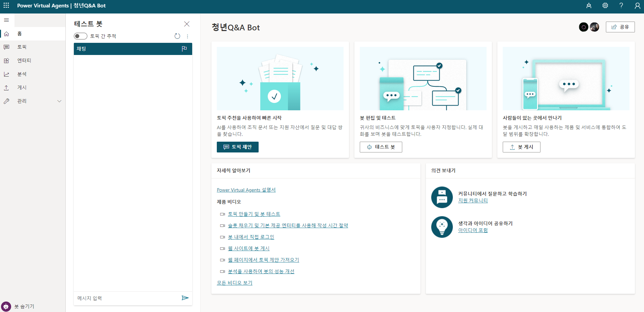Click the 제품 비디오 heading
The image size is (644, 312).
229,202
